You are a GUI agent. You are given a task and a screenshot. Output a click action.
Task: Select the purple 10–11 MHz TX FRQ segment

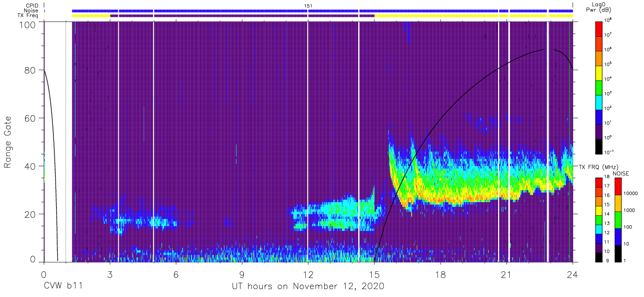(x=599, y=247)
